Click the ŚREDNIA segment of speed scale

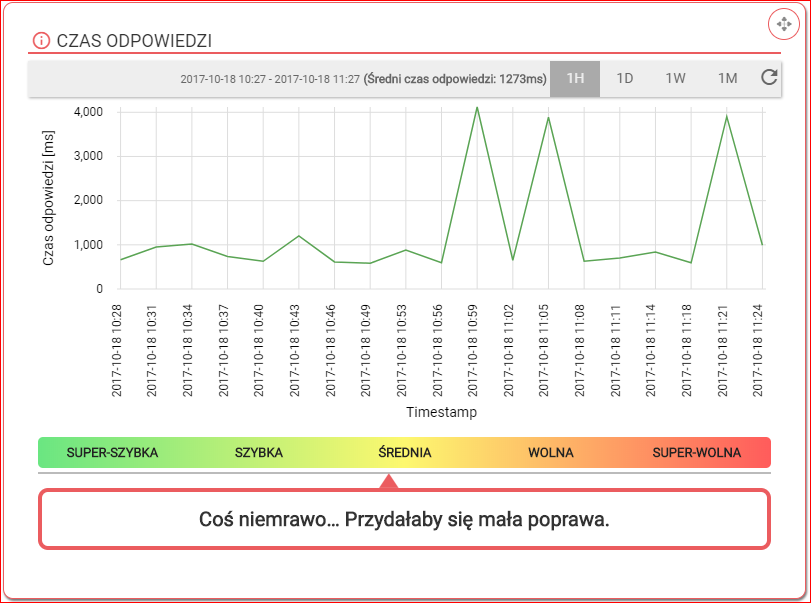[405, 452]
